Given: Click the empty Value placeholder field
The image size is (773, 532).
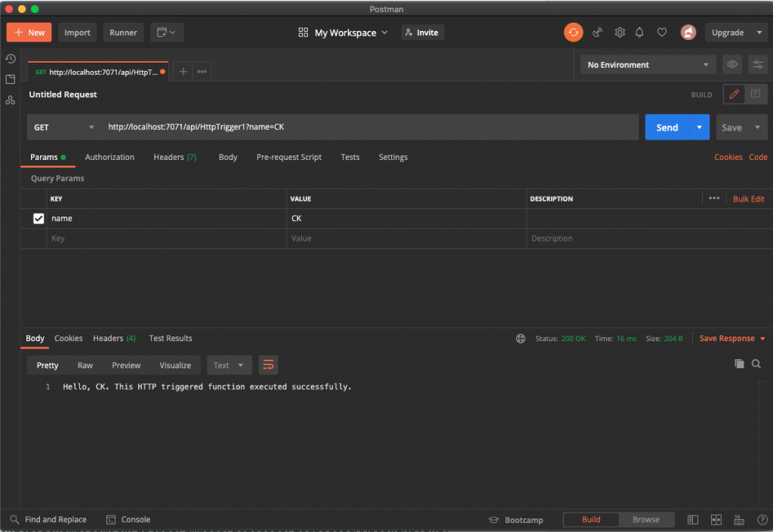Looking at the screenshot, I should pos(407,238).
